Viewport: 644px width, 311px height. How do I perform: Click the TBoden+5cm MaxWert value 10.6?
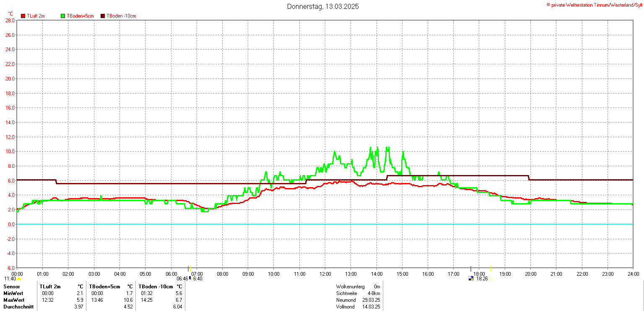[x=128, y=300]
